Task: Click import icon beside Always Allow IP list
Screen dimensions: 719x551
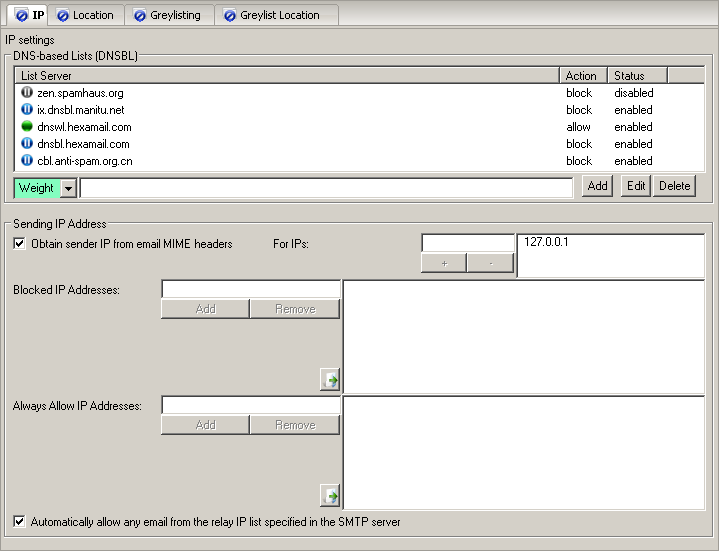Action: pyautogui.click(x=330, y=495)
